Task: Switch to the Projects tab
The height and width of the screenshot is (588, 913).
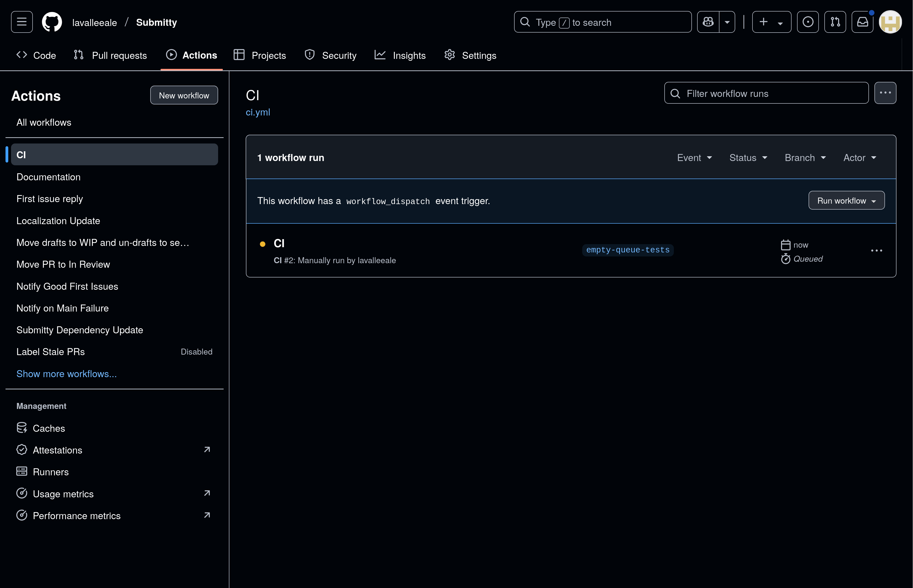Action: coord(260,55)
